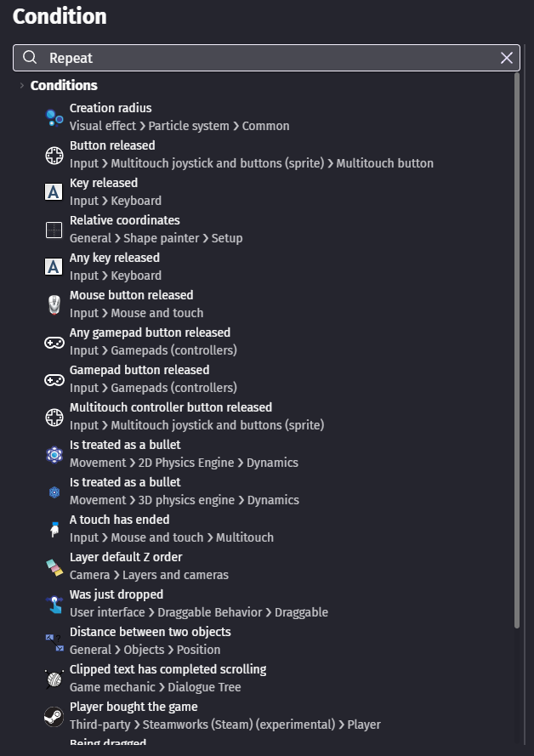Pick the Was just dropped condition

pos(116,595)
